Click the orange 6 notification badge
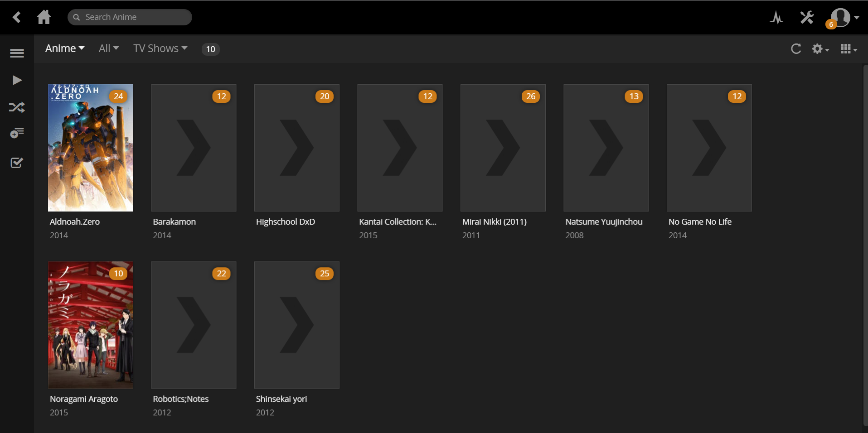The width and height of the screenshot is (868, 433). (831, 24)
